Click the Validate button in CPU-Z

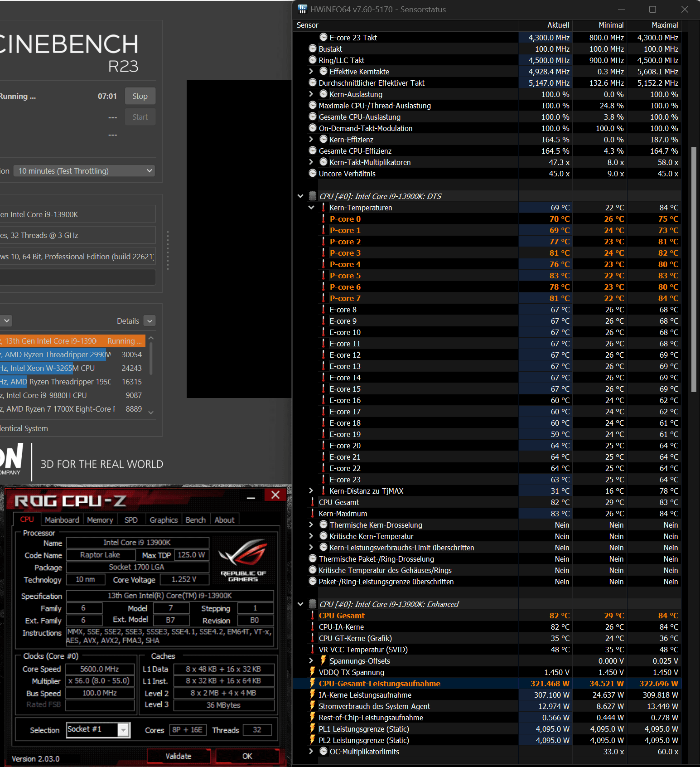pyautogui.click(x=179, y=756)
